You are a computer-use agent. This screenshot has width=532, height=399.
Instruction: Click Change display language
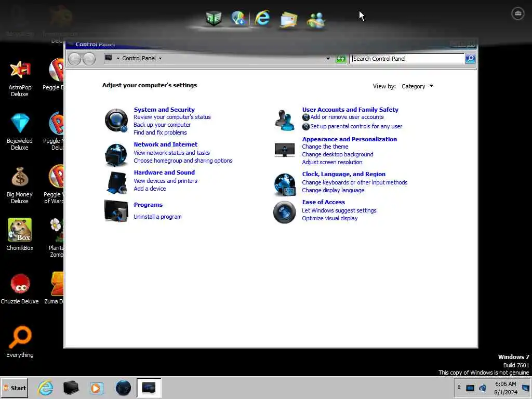tap(333, 190)
